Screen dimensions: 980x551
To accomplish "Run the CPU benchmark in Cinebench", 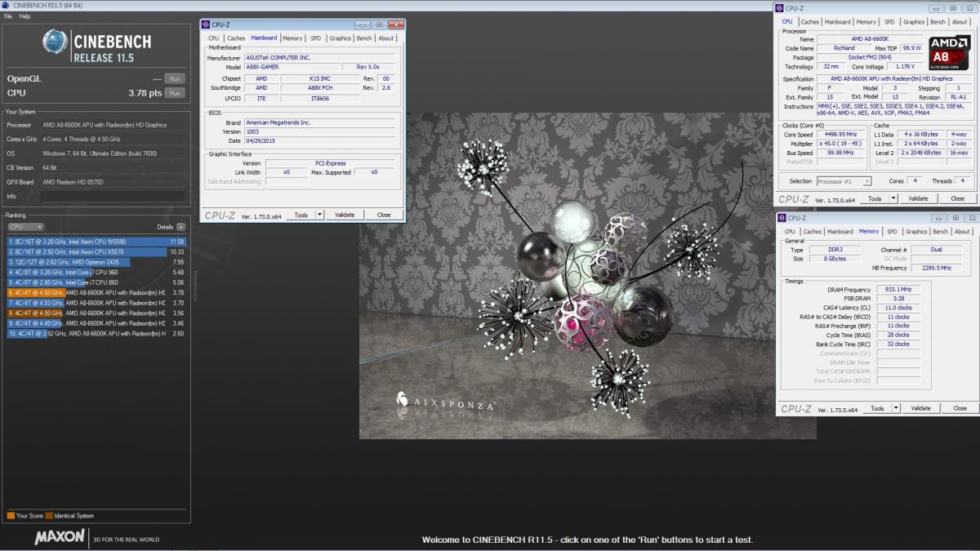I will [174, 93].
